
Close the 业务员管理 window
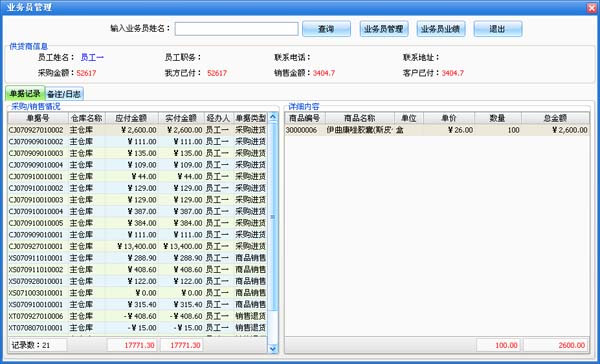[592, 8]
